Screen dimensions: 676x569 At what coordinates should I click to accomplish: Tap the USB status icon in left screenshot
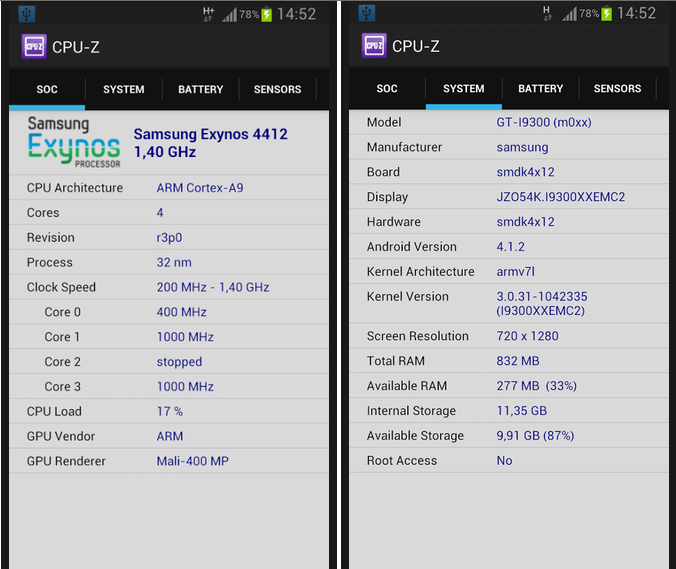(27, 14)
